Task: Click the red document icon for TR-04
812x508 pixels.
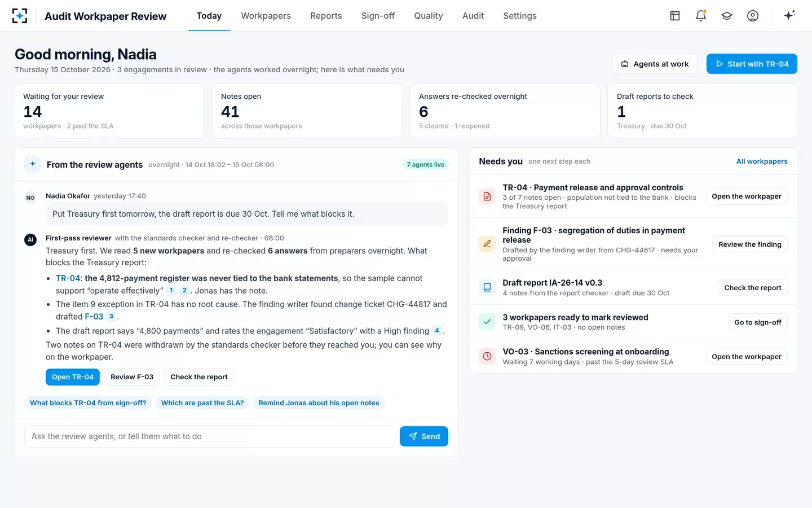Action: (487, 196)
